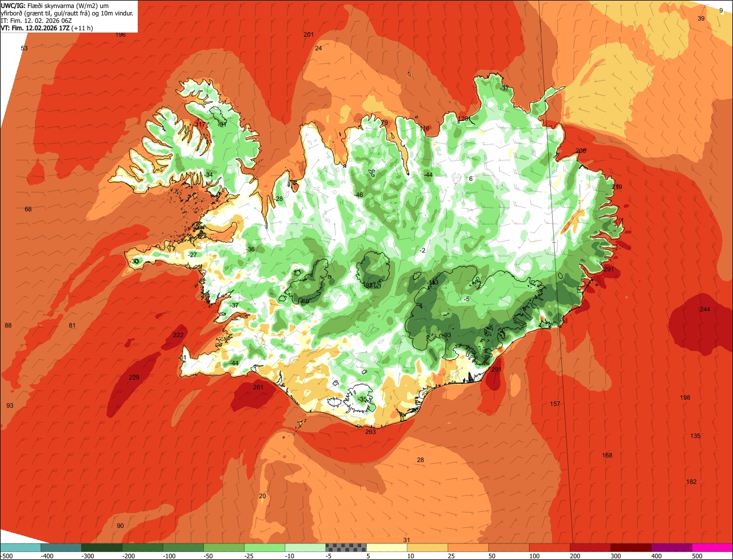
Task: Click the '100' legend tick label
Action: click(535, 555)
